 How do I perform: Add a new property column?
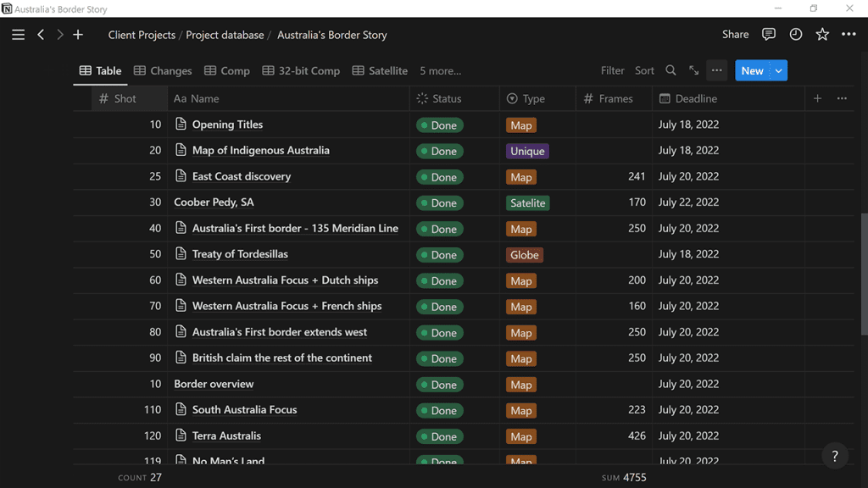point(818,98)
